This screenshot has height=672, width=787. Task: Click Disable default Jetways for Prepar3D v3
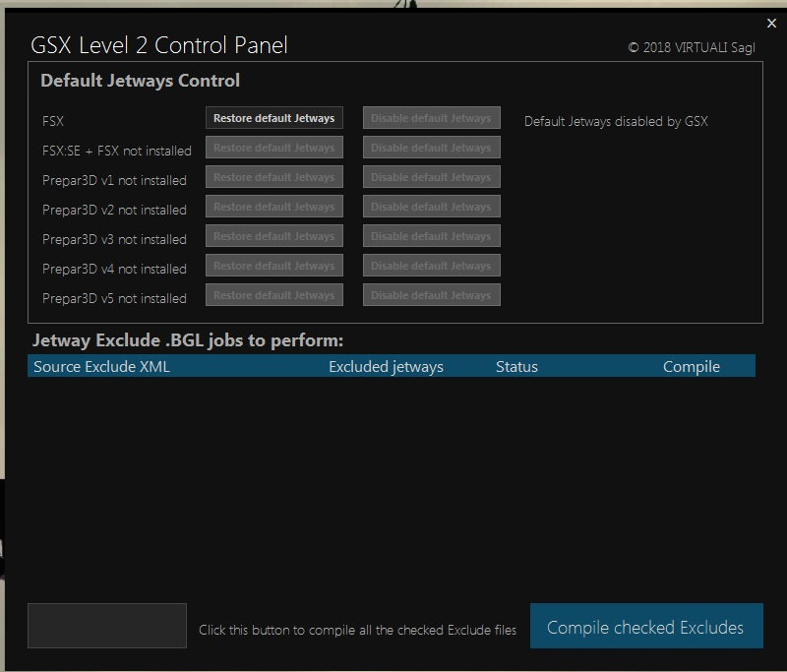coord(431,236)
